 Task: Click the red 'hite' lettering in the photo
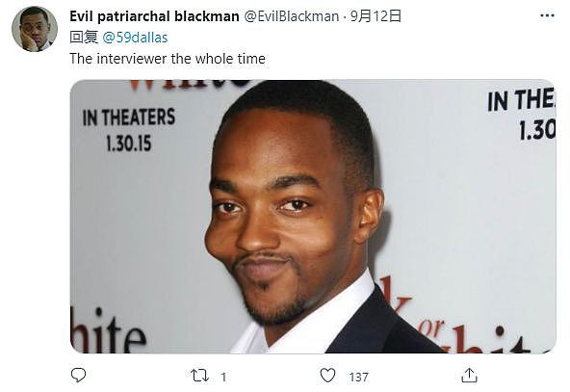(108, 331)
